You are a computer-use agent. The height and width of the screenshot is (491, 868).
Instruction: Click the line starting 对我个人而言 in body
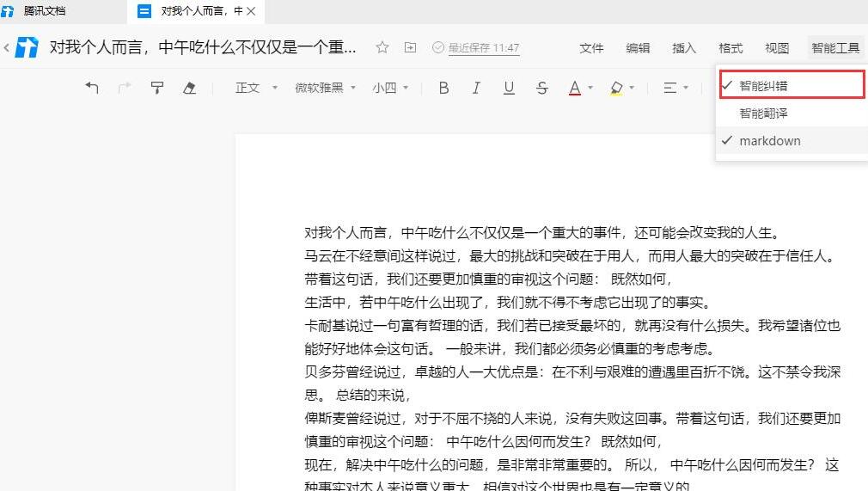click(x=542, y=233)
